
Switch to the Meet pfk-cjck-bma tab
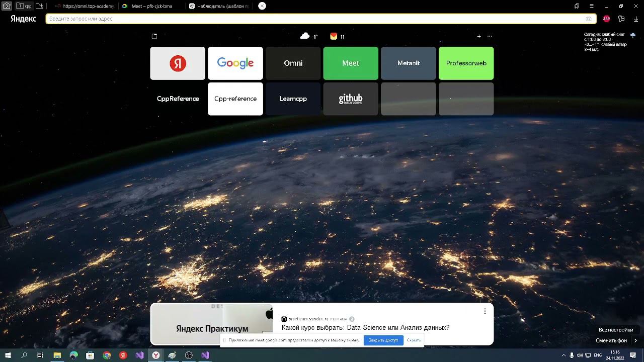(x=151, y=6)
